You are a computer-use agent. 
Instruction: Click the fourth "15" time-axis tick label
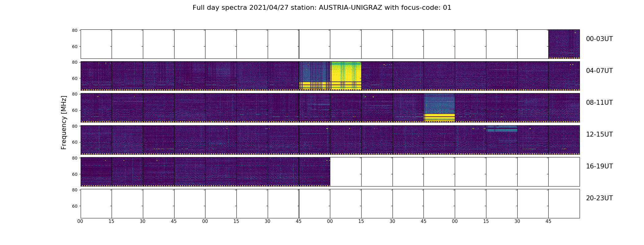486,221
